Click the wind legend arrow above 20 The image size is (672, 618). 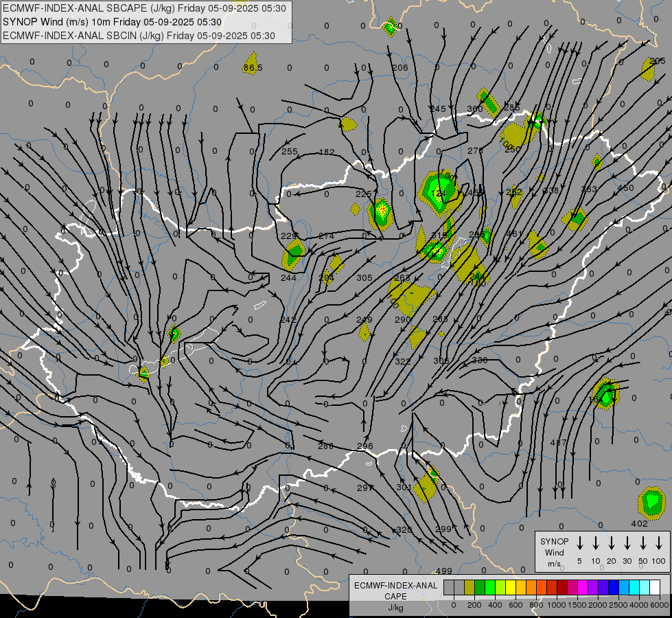pyautogui.click(x=611, y=543)
